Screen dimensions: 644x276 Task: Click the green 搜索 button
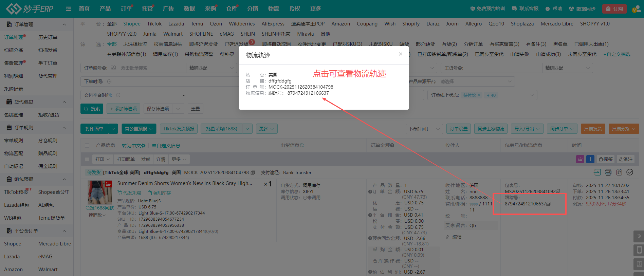click(x=92, y=109)
